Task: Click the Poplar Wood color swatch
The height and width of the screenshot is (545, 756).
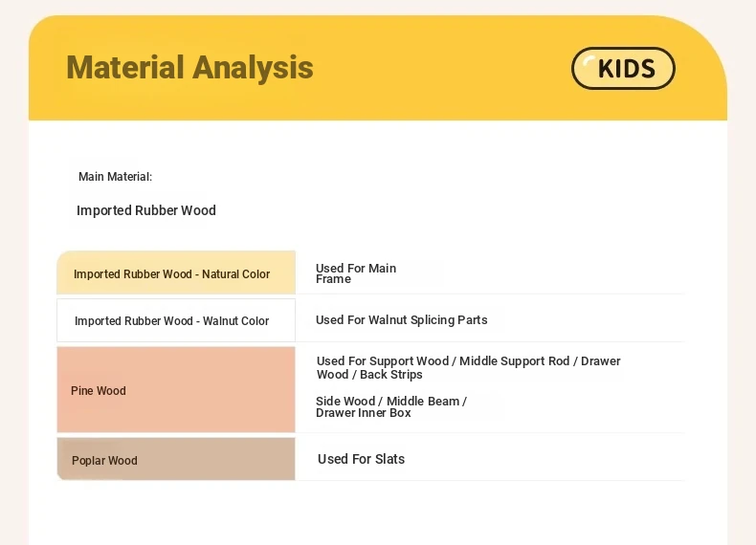Action: pos(176,459)
